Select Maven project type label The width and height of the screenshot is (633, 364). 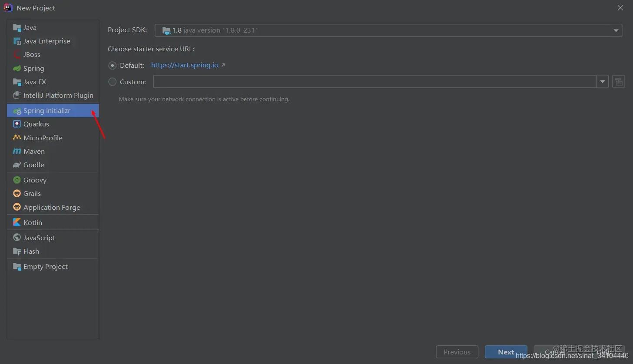tap(34, 152)
